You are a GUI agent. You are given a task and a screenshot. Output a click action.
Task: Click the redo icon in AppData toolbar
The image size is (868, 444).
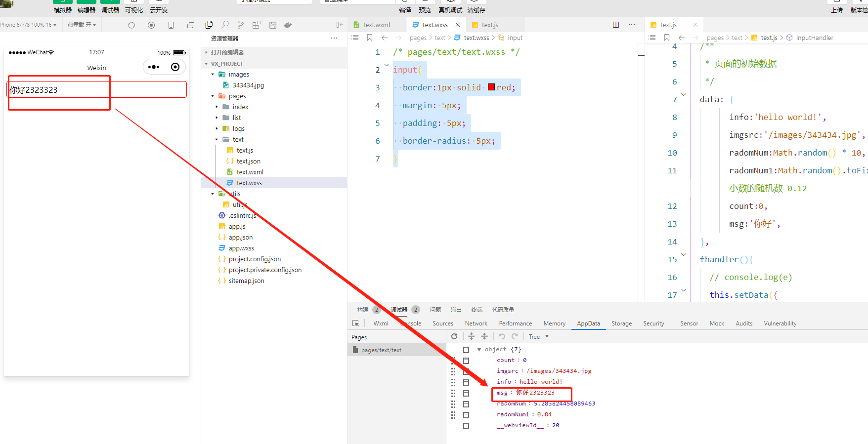pyautogui.click(x=515, y=336)
